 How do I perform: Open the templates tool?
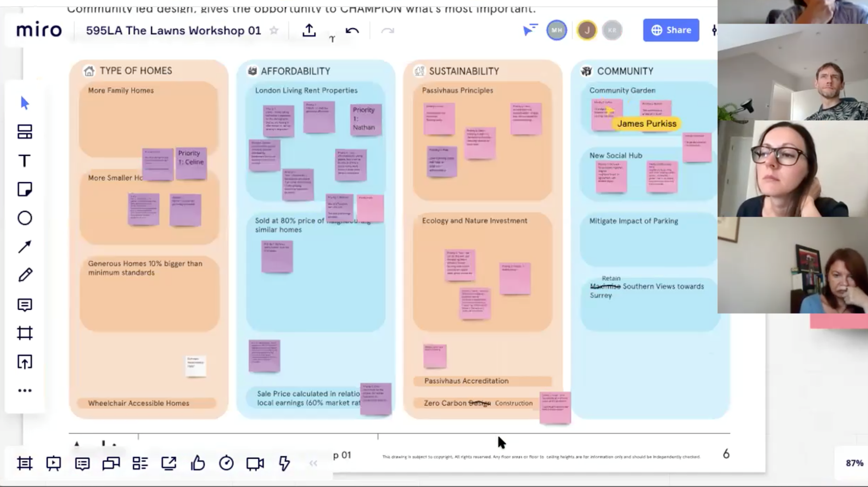click(25, 132)
